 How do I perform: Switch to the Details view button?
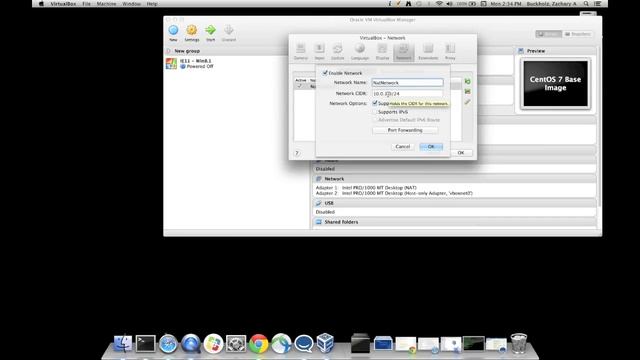click(549, 34)
